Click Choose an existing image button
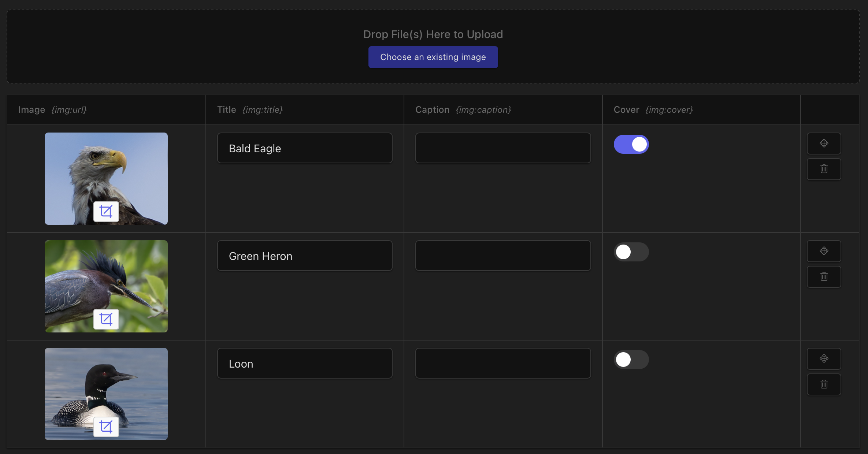The height and width of the screenshot is (454, 868). pyautogui.click(x=433, y=57)
